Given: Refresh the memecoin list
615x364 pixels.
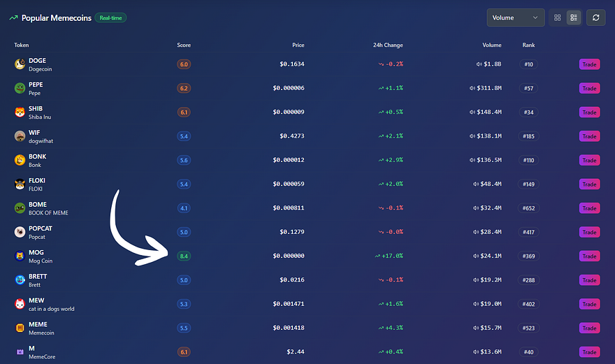Looking at the screenshot, I should [x=595, y=17].
